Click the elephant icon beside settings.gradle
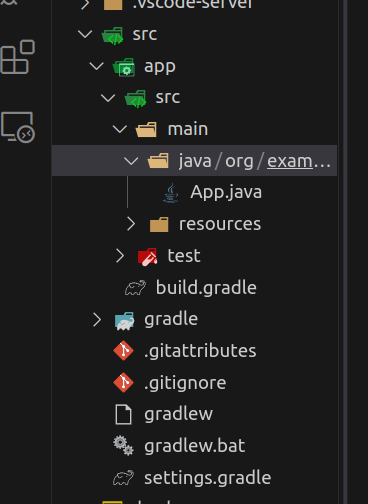 [124, 478]
